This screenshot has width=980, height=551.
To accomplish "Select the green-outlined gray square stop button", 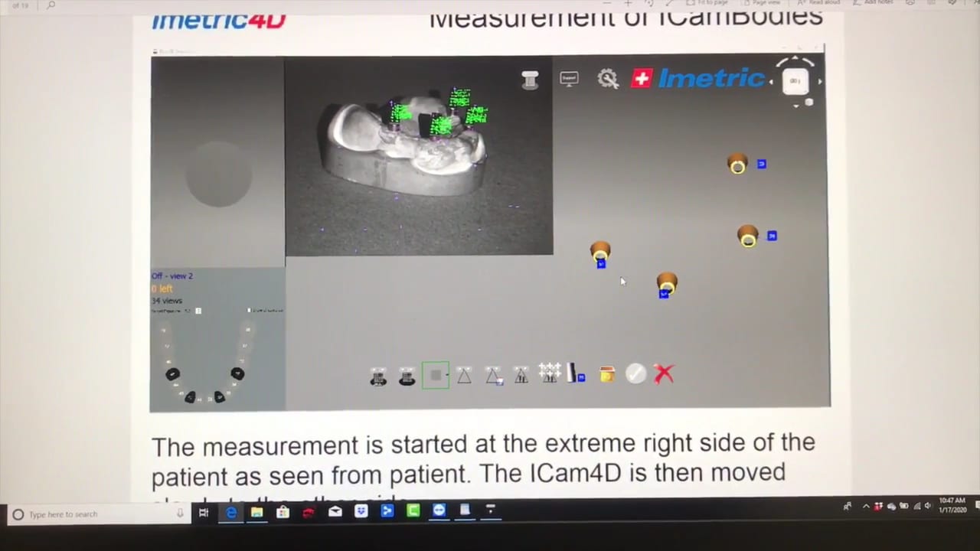I will [435, 375].
